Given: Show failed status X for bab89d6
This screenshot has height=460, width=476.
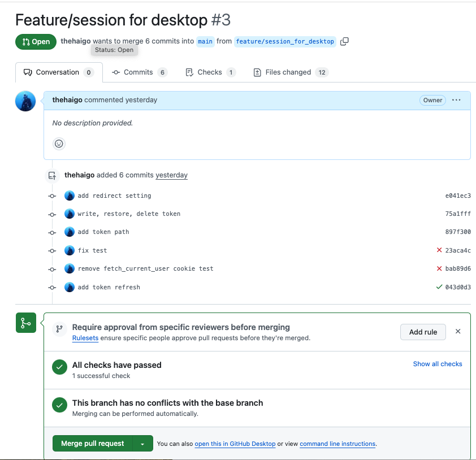Looking at the screenshot, I should coord(439,268).
